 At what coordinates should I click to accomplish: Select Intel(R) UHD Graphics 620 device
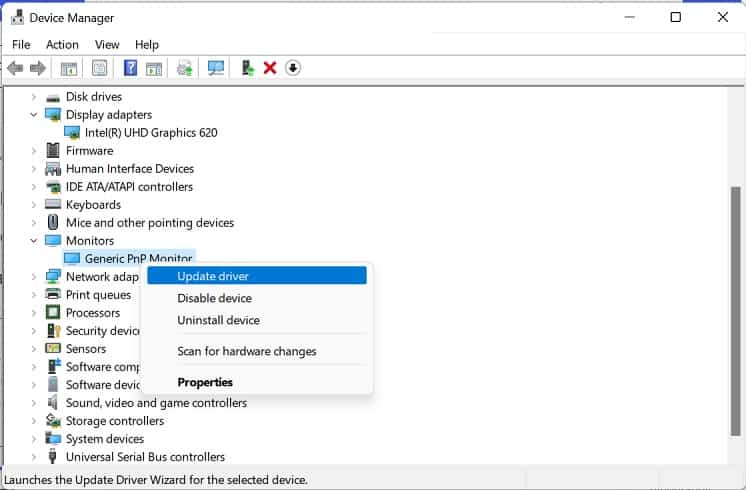click(x=151, y=133)
